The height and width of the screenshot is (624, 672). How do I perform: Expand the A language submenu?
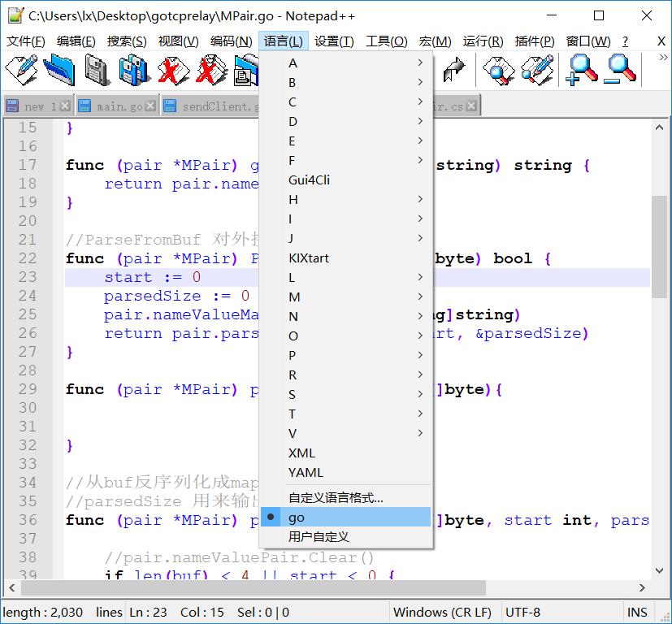[x=346, y=63]
